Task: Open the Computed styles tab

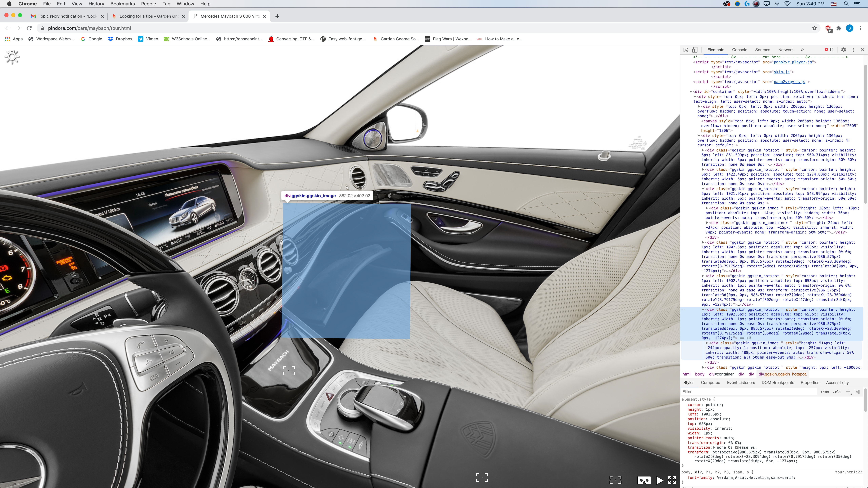Action: click(x=710, y=383)
